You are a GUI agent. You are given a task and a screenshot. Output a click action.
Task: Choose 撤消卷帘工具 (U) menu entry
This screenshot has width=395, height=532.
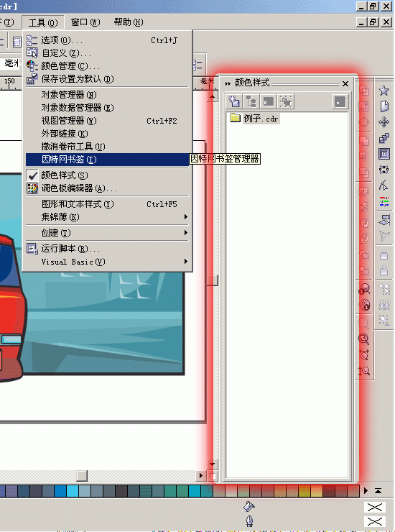coord(107,146)
